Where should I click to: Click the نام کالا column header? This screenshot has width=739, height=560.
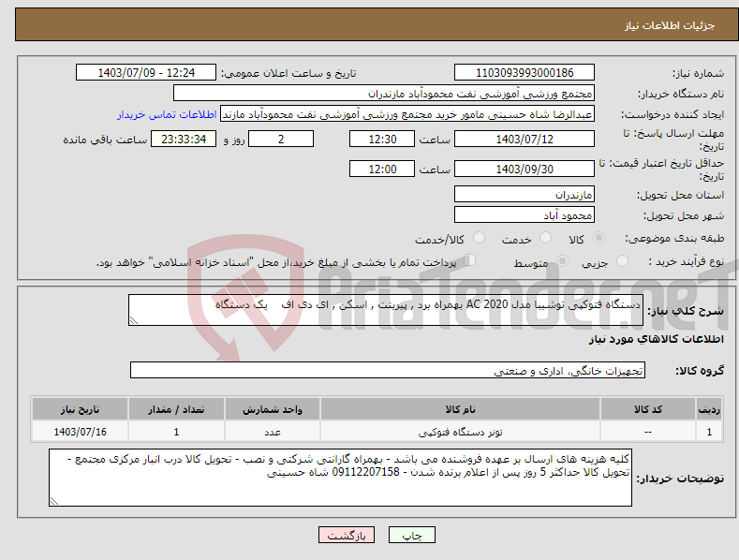pos(460,409)
